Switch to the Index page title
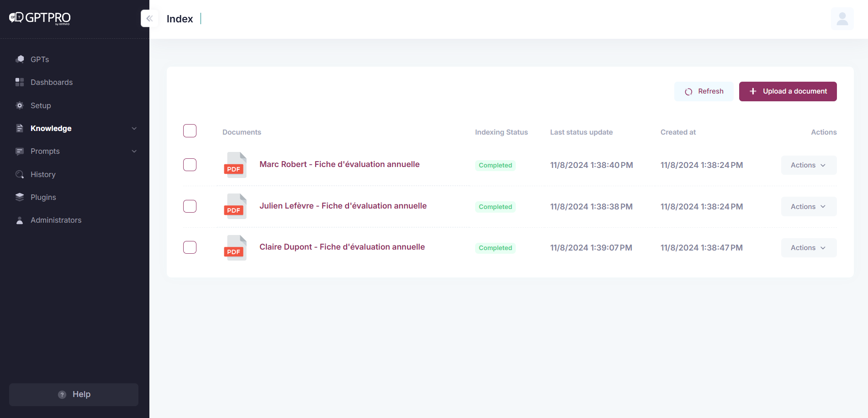The image size is (868, 418). point(180,19)
